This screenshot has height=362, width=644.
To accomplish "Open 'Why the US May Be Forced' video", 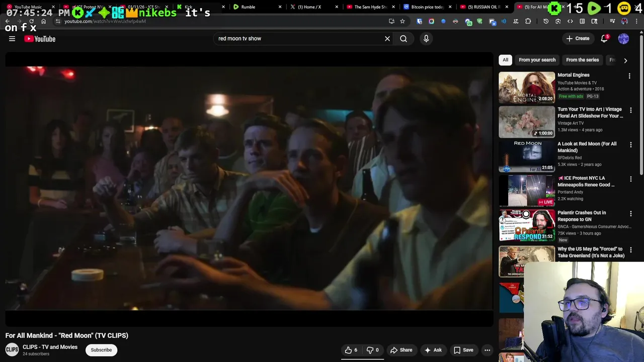I will pos(591,252).
